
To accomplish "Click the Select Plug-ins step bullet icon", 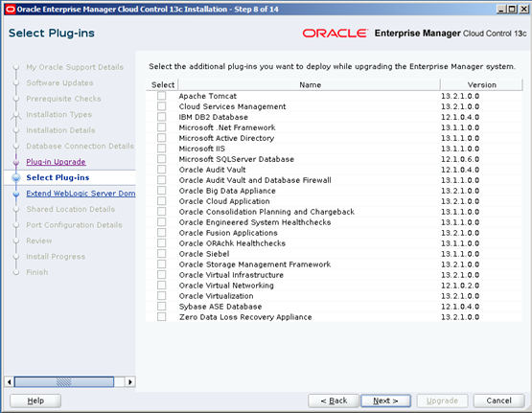I will tap(16, 177).
